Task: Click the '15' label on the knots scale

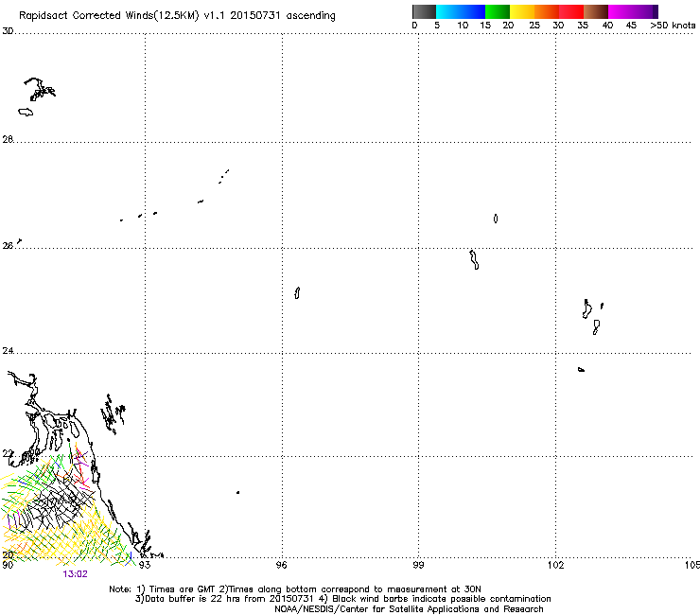Action: pyautogui.click(x=485, y=26)
